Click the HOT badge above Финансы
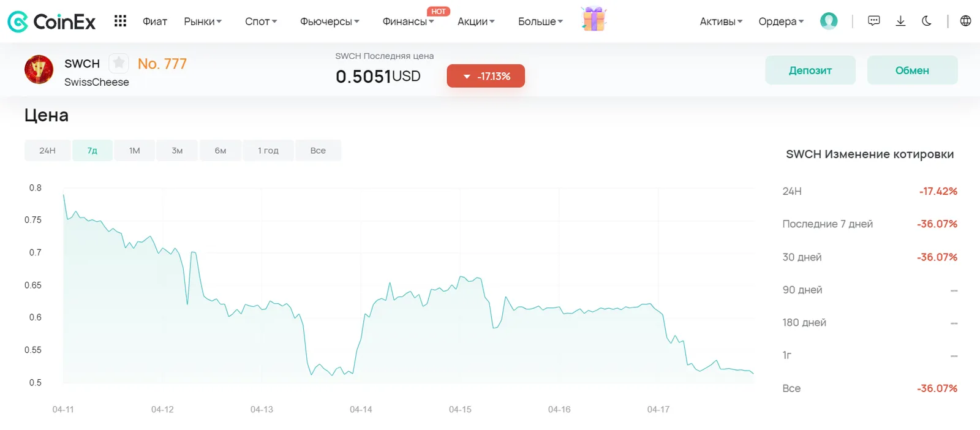 [x=439, y=12]
